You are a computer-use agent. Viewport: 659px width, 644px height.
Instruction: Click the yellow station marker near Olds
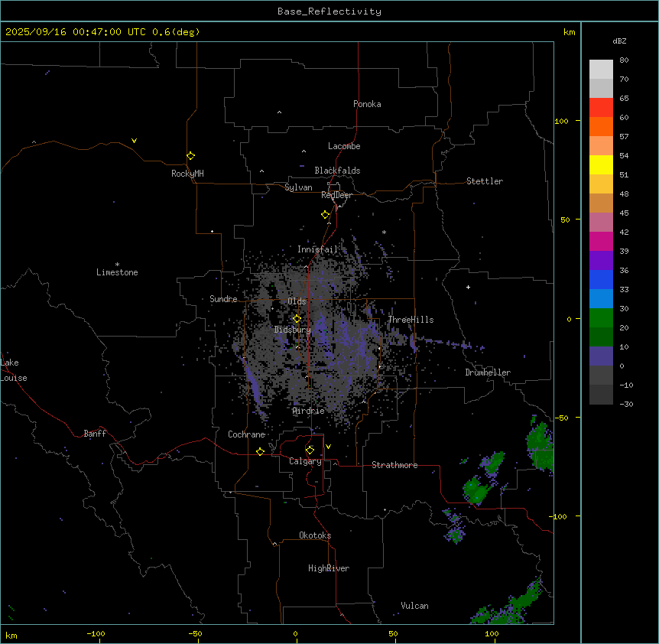[x=297, y=319]
